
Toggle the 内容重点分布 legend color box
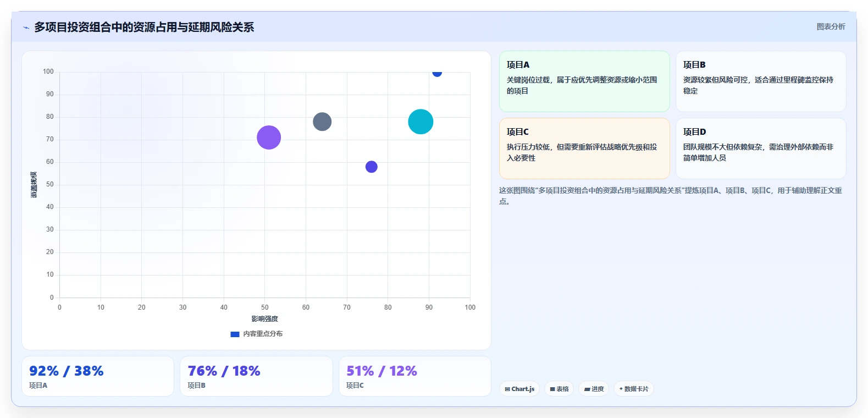[235, 334]
